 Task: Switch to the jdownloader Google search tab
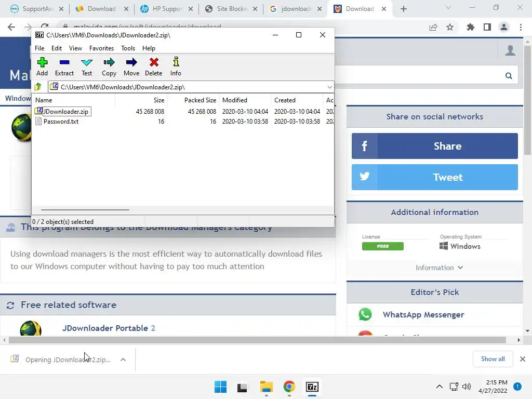(296, 9)
